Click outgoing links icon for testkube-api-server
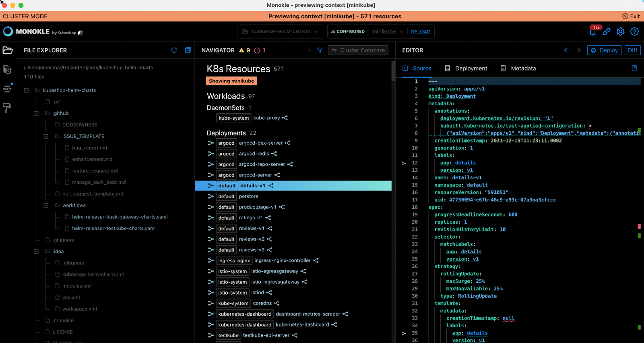Viewport: 644px width, 343px height. [x=295, y=335]
